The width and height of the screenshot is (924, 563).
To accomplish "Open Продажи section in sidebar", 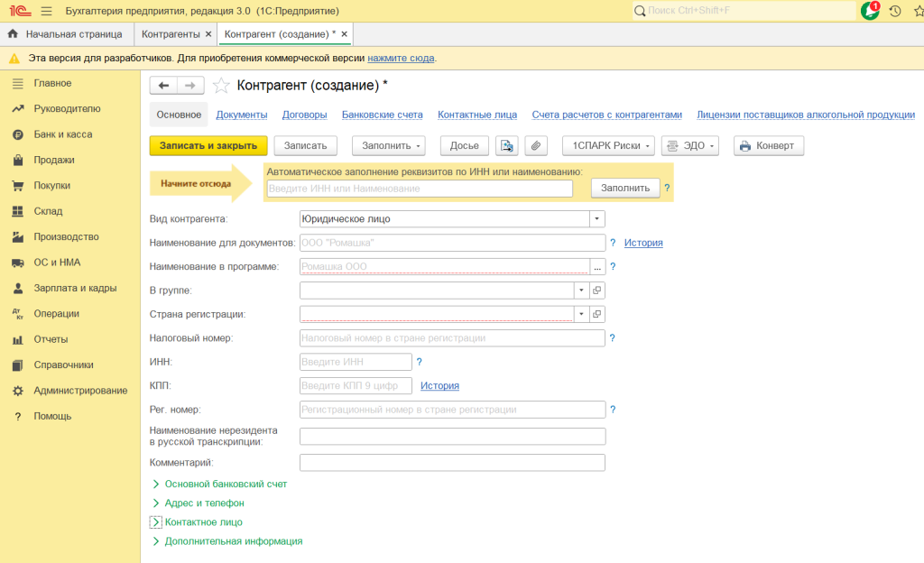I will tap(54, 160).
